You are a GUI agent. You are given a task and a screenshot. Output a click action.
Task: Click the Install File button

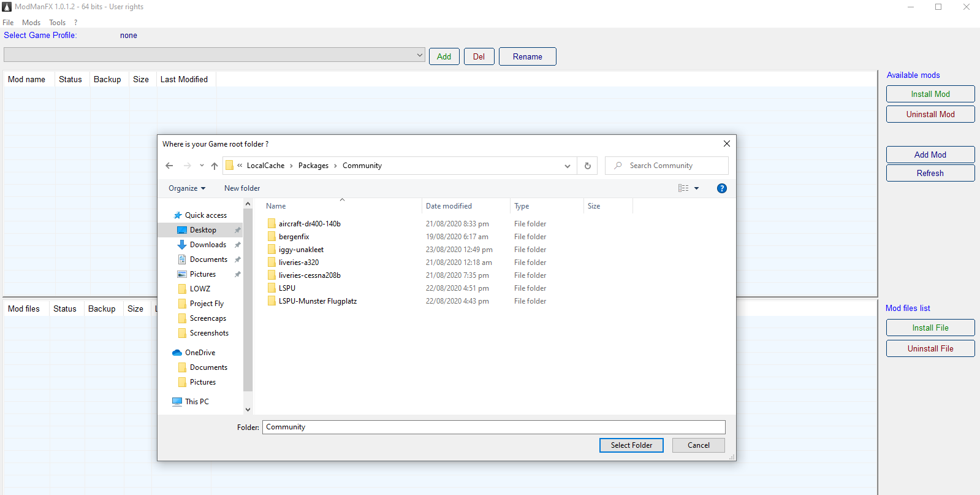pyautogui.click(x=930, y=328)
